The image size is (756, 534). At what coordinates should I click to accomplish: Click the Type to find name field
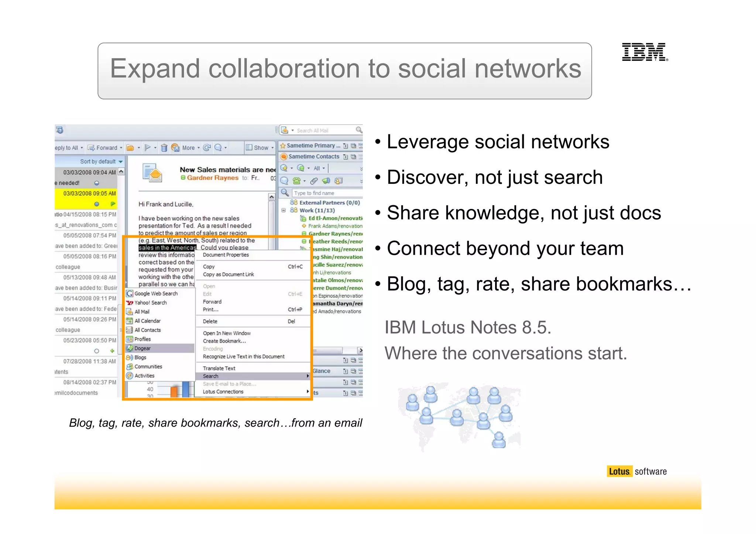(x=327, y=193)
